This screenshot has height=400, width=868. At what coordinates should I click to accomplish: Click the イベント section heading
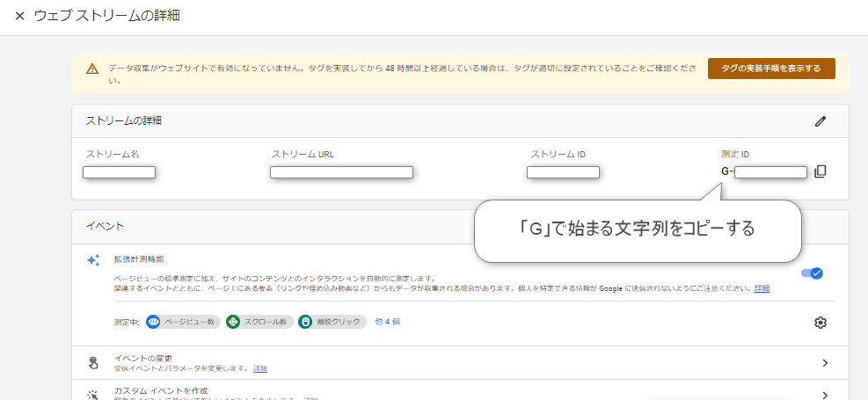click(x=106, y=226)
